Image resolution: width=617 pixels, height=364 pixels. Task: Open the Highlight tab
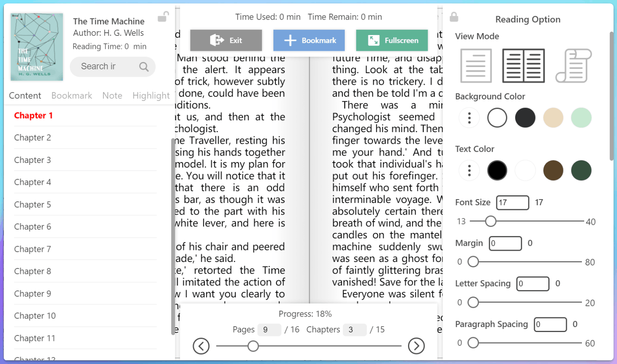coord(151,96)
